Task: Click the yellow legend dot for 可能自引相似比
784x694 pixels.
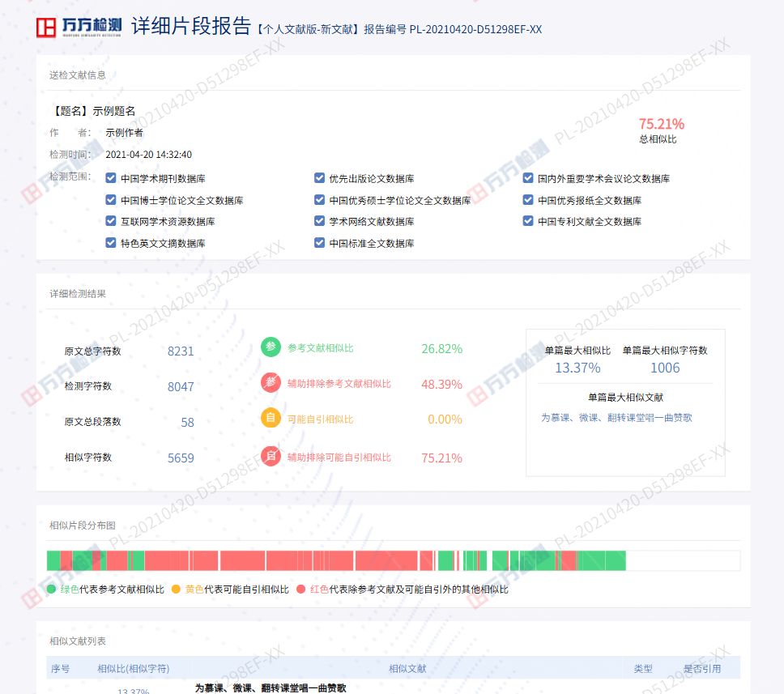Action: click(176, 589)
